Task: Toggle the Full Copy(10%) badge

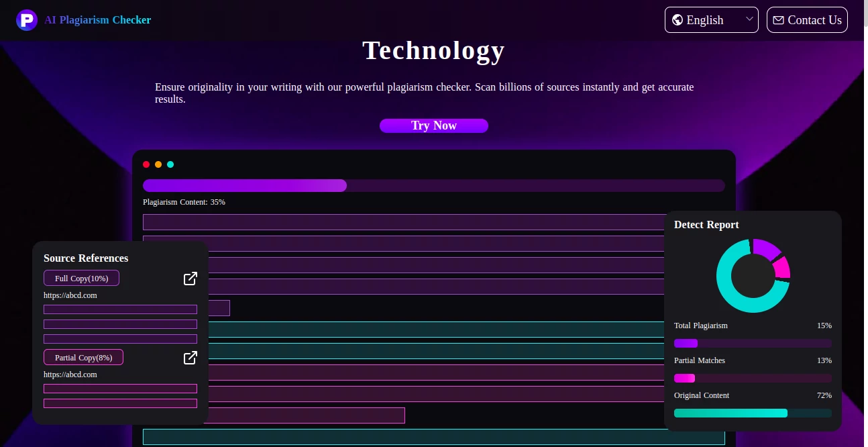Action: 81,278
